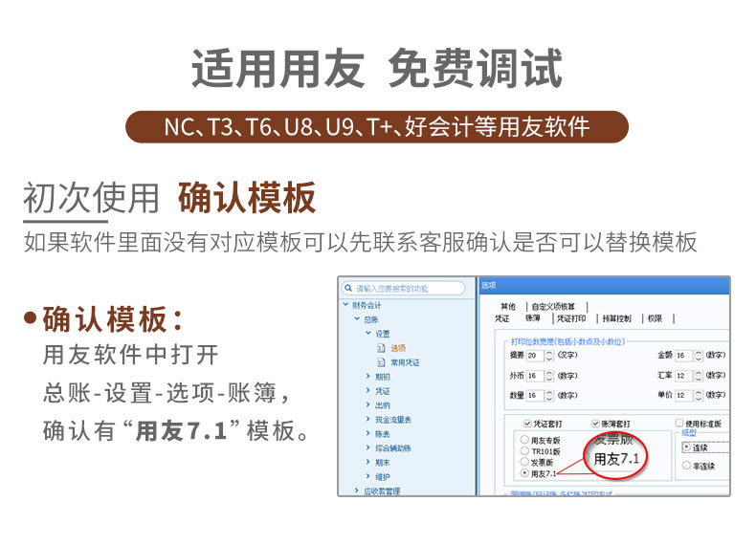Switch to the 凭证打印 tab
Screen dimensions: 756x545
coord(571,318)
